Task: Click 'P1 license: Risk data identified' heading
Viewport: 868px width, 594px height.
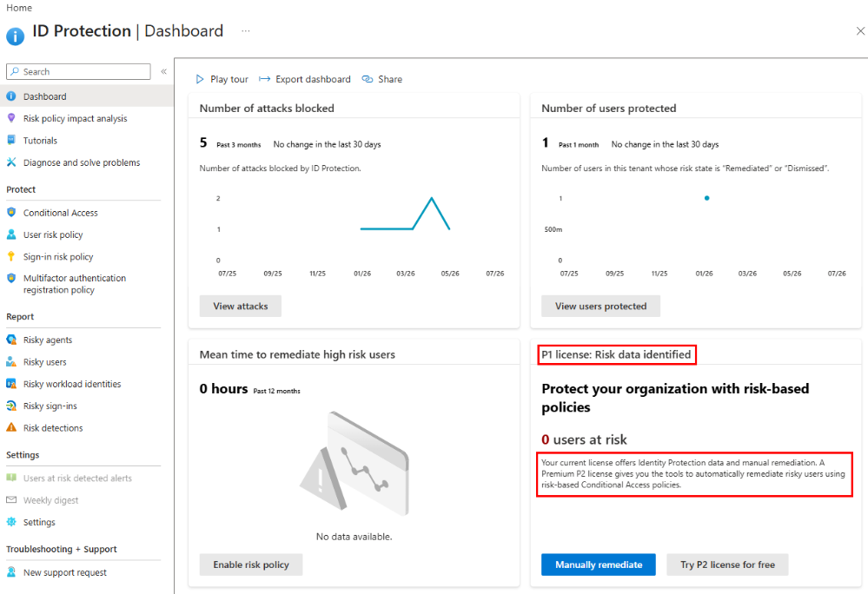Action: pos(616,354)
